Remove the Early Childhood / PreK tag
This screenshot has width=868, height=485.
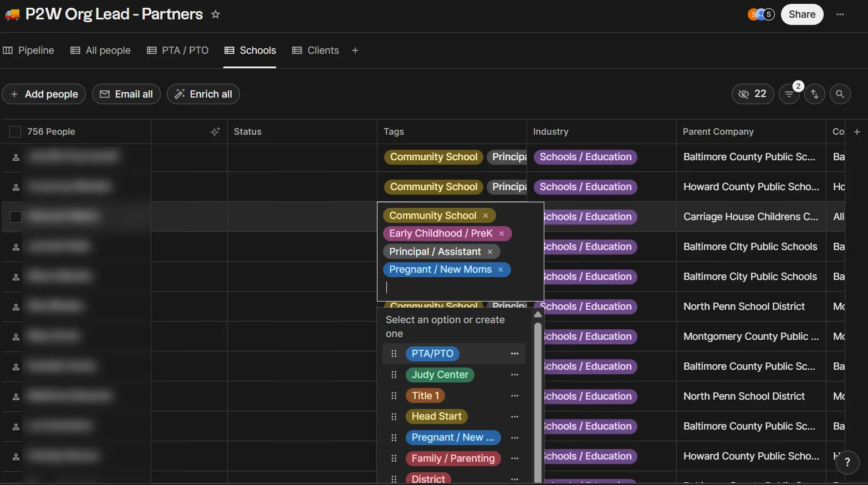(x=502, y=233)
